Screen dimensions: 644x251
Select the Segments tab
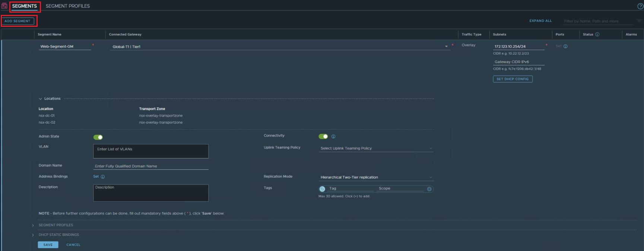tap(25, 6)
